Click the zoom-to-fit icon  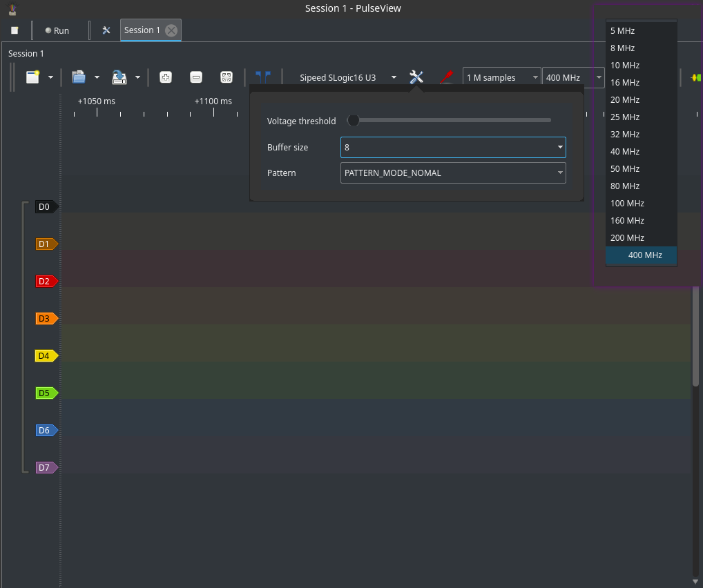point(227,77)
